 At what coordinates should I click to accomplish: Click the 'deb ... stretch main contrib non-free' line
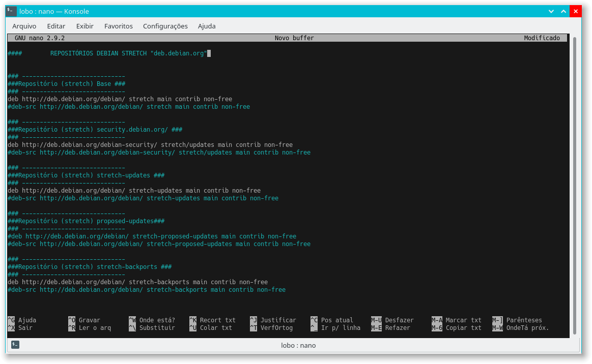pos(120,99)
